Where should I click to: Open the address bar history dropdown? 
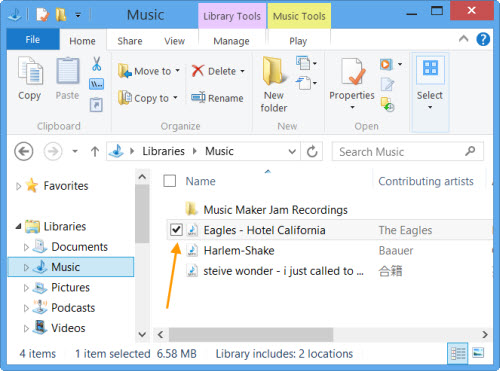click(x=292, y=152)
